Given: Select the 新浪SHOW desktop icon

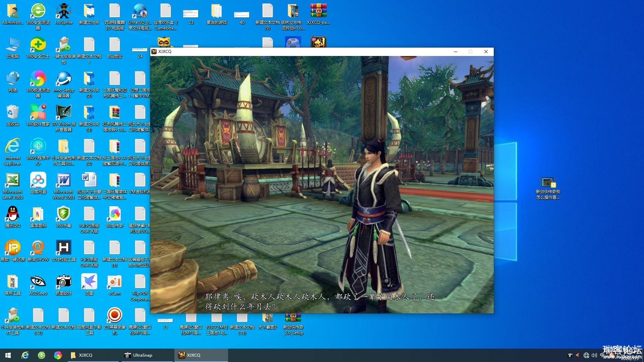Looking at the screenshot, I should [x=38, y=251].
